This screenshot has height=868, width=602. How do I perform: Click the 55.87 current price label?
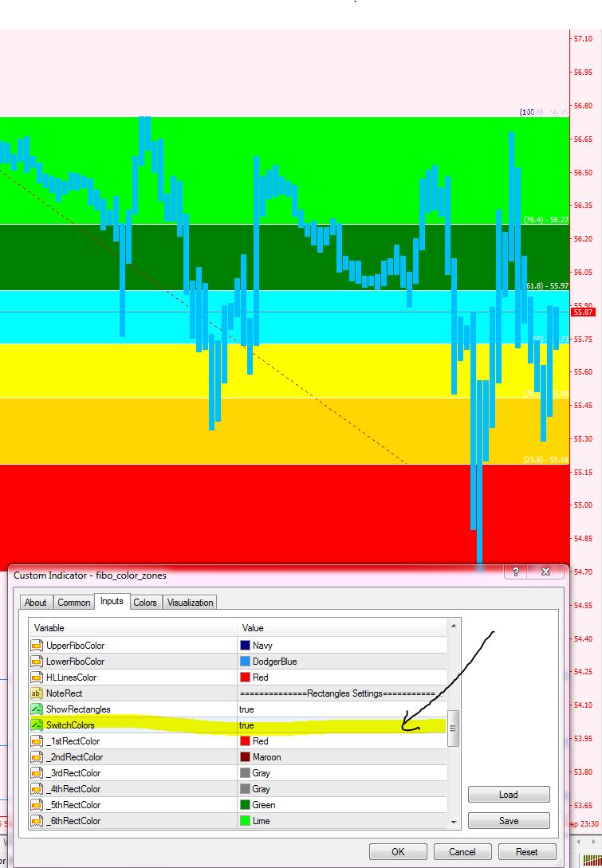click(583, 312)
